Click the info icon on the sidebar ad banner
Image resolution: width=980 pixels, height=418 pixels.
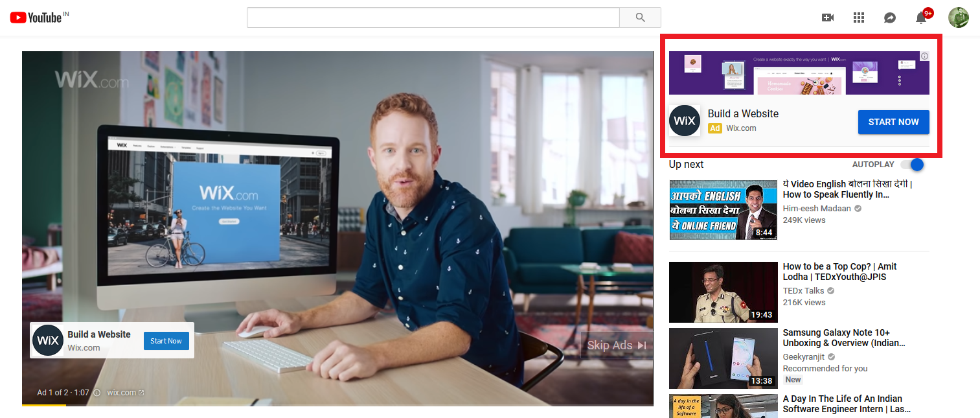click(x=924, y=56)
